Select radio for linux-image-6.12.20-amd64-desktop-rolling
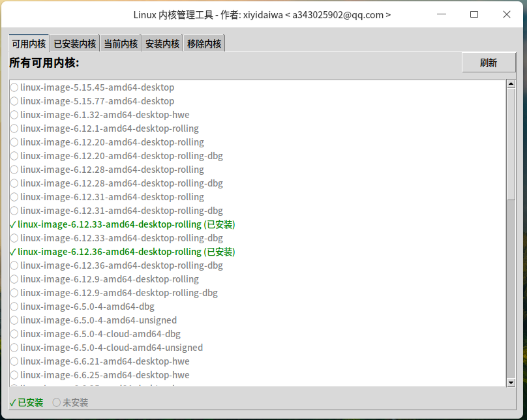The height and width of the screenshot is (420, 527). [14, 142]
